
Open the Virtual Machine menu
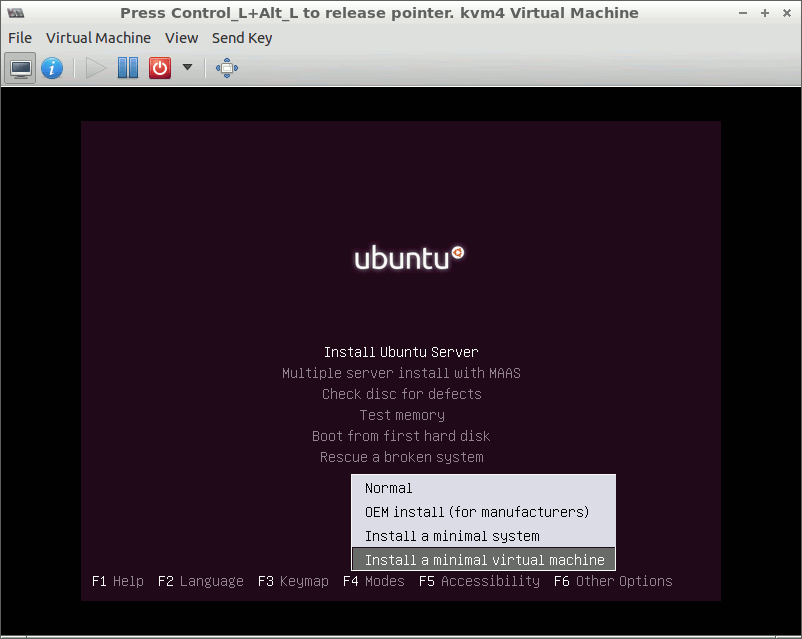click(98, 38)
